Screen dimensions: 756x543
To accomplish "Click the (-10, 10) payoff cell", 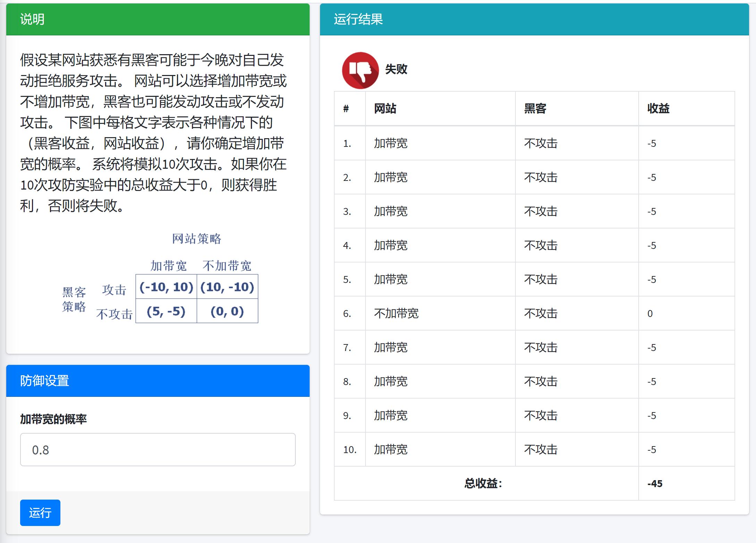I will click(166, 287).
